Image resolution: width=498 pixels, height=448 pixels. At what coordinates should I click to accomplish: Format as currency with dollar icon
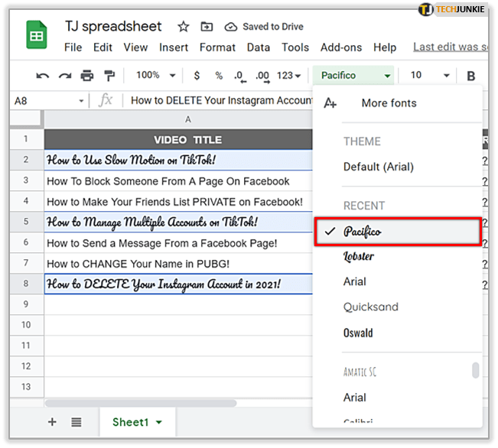197,76
